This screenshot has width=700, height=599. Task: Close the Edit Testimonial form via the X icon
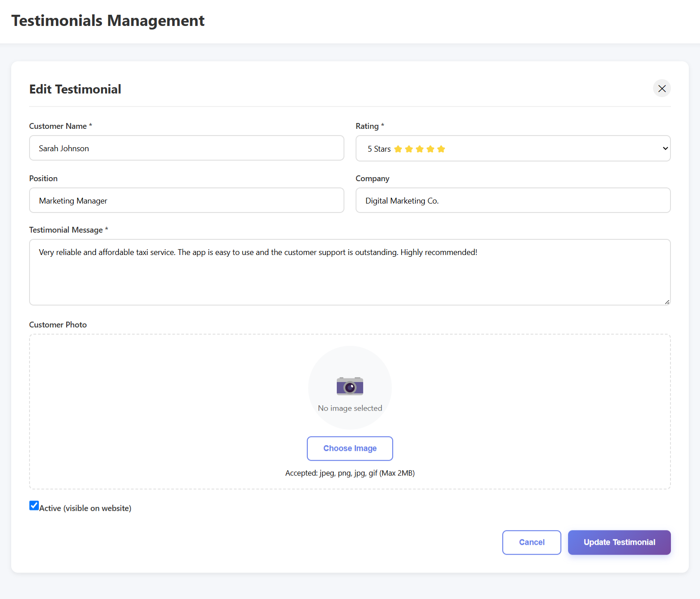[662, 88]
